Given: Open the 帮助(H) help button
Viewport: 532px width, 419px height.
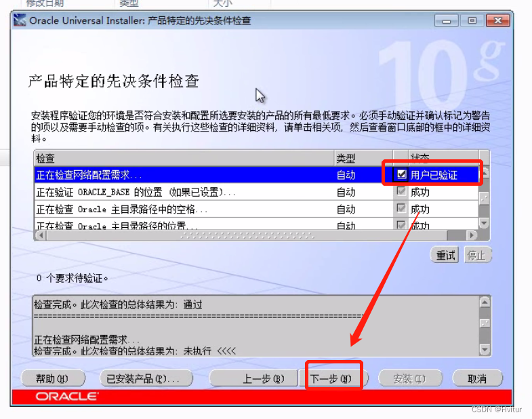Looking at the screenshot, I should [x=53, y=378].
